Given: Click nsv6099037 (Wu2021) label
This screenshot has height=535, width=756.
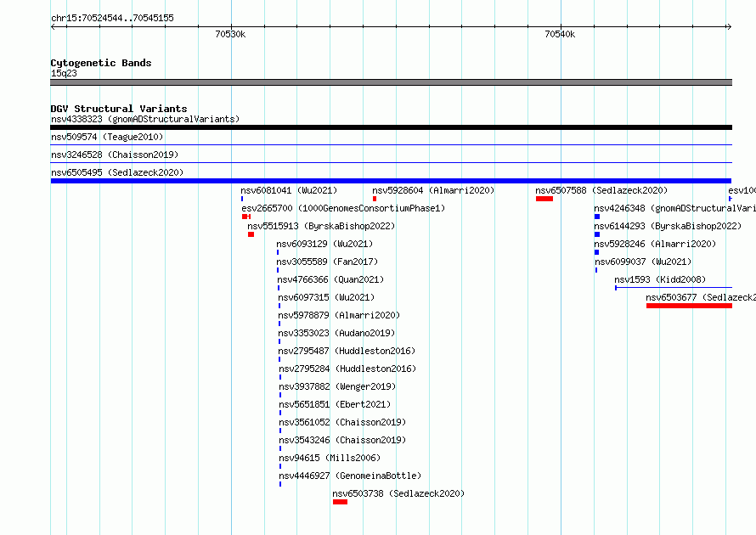Looking at the screenshot, I should pos(643,262).
